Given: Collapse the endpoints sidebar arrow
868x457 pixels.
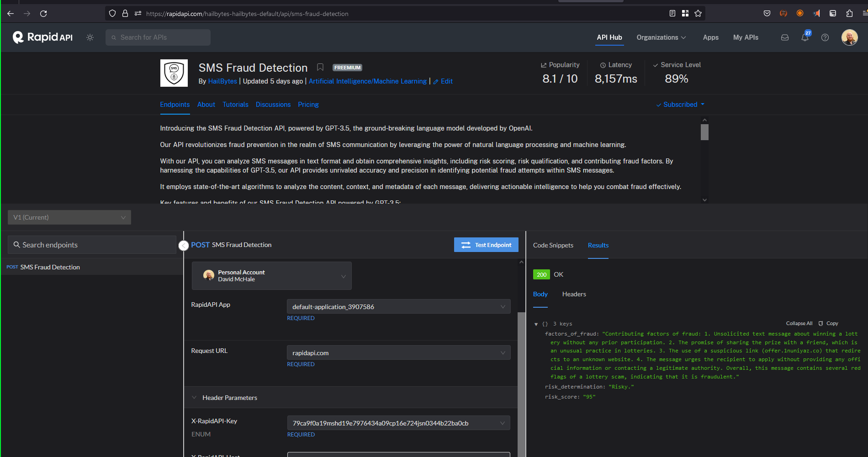Looking at the screenshot, I should point(184,246).
